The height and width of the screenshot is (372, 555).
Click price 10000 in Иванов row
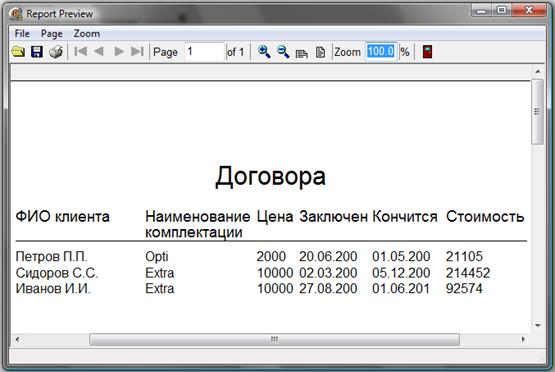tap(275, 289)
